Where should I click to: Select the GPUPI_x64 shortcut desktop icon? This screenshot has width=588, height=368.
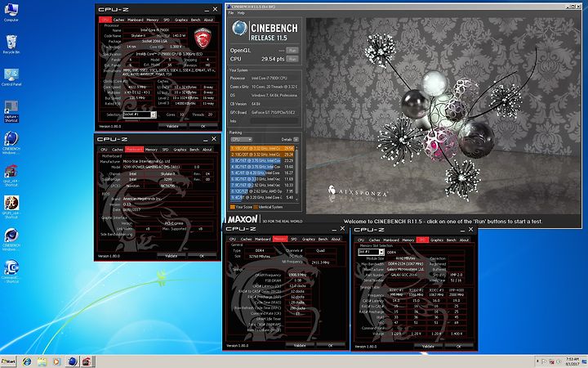(x=11, y=207)
